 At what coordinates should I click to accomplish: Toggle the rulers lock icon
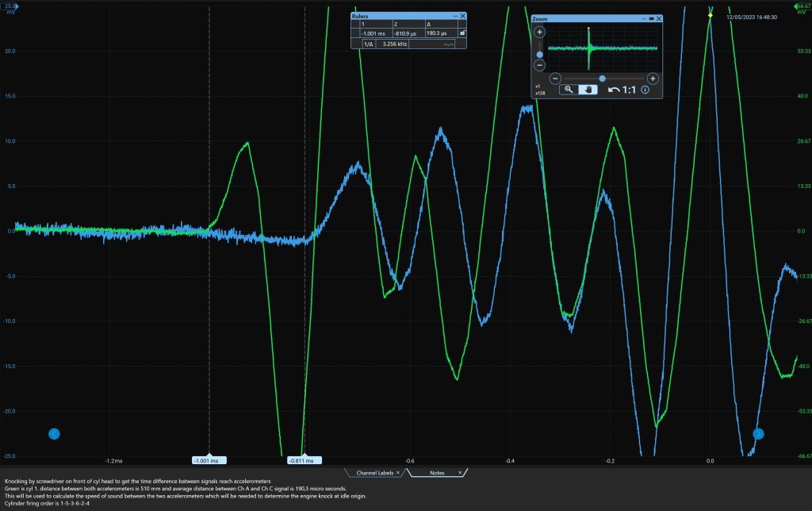tap(462, 33)
